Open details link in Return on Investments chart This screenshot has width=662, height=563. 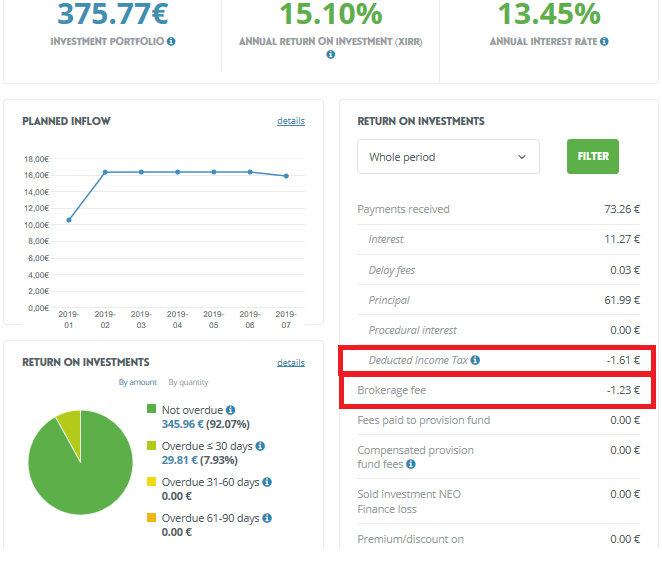(x=291, y=363)
